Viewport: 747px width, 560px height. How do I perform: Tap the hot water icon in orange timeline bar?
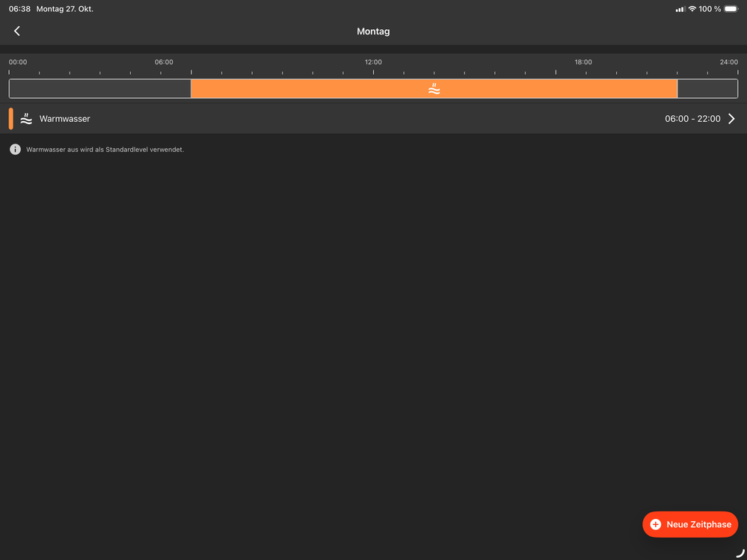434,89
